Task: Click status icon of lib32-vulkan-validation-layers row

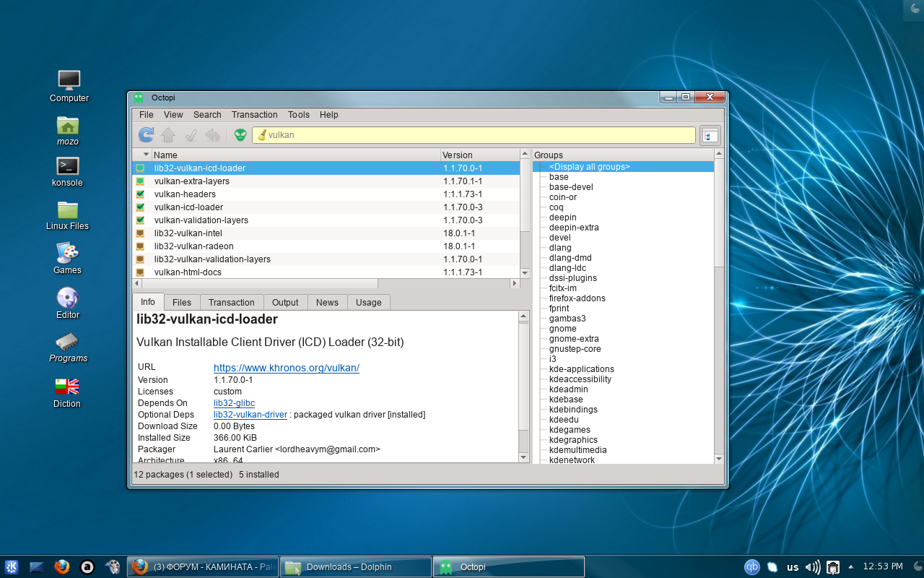Action: coord(140,259)
